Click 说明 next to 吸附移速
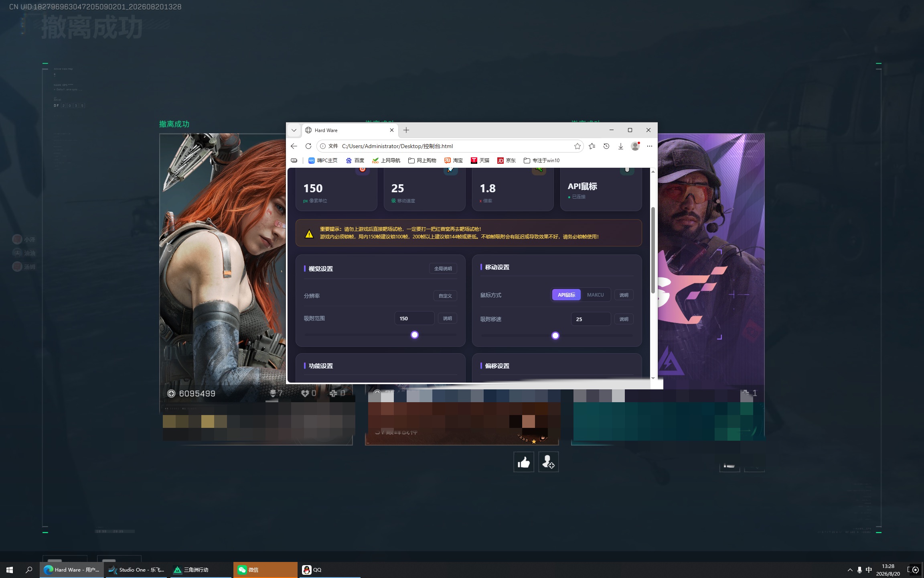Image resolution: width=924 pixels, height=578 pixels. [x=624, y=319]
